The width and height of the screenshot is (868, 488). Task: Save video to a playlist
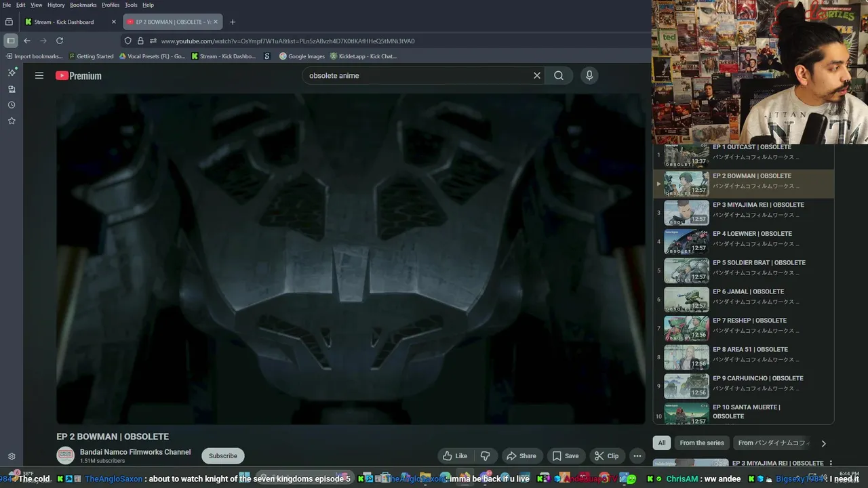click(565, 456)
